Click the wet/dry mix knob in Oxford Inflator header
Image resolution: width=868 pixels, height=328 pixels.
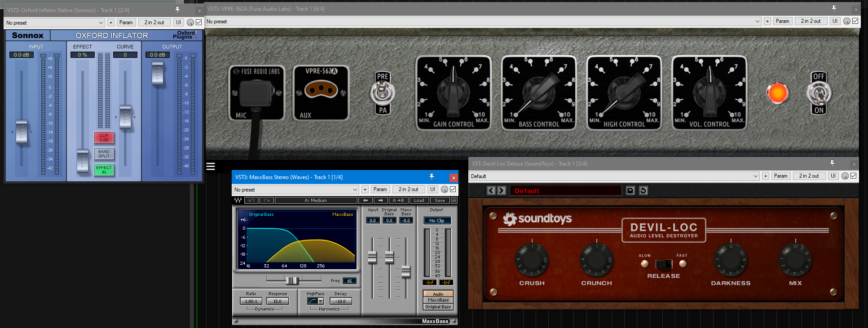[x=190, y=22]
